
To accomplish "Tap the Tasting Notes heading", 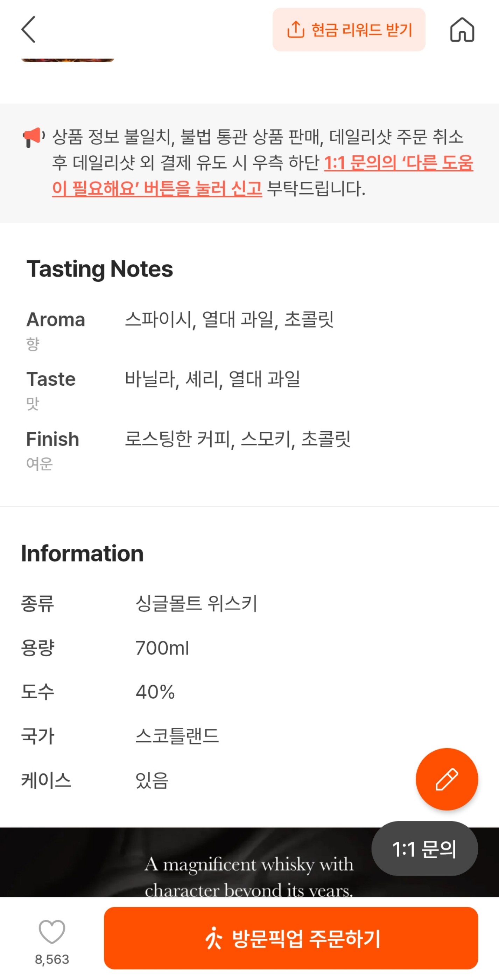I will coord(100,269).
